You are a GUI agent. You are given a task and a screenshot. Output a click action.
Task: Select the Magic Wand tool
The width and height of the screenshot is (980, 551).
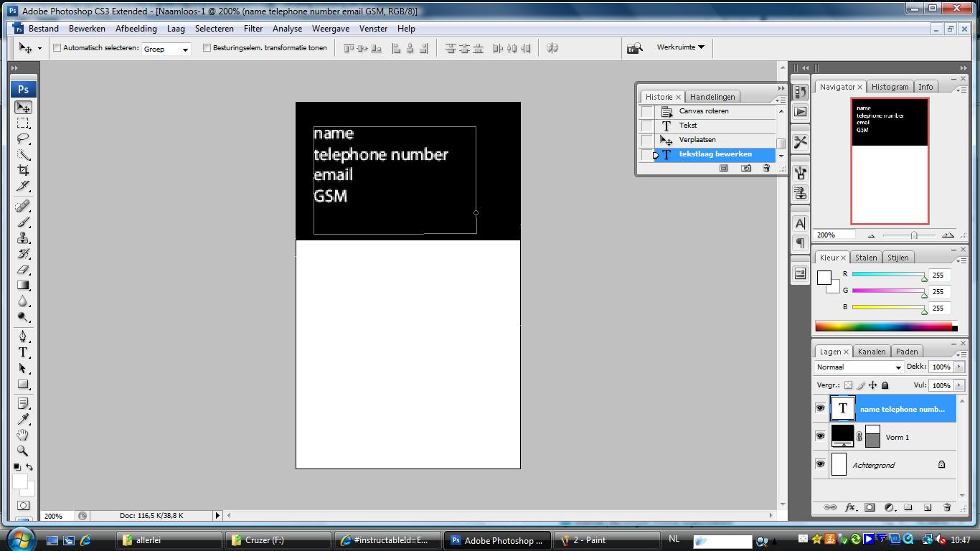23,155
